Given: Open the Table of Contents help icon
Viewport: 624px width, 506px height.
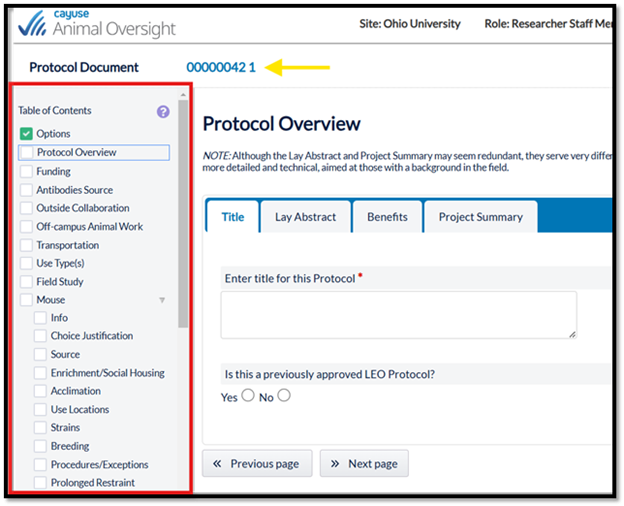Looking at the screenshot, I should pos(163,112).
